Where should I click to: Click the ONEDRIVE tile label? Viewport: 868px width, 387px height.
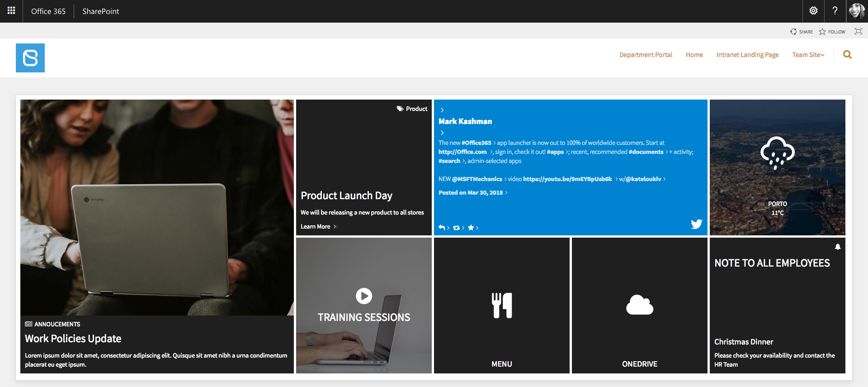pos(639,364)
